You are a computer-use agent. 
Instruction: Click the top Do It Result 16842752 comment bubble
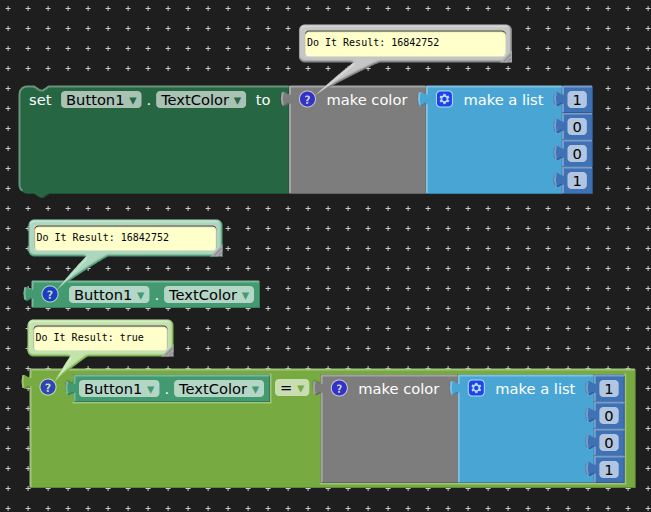pyautogui.click(x=405, y=43)
